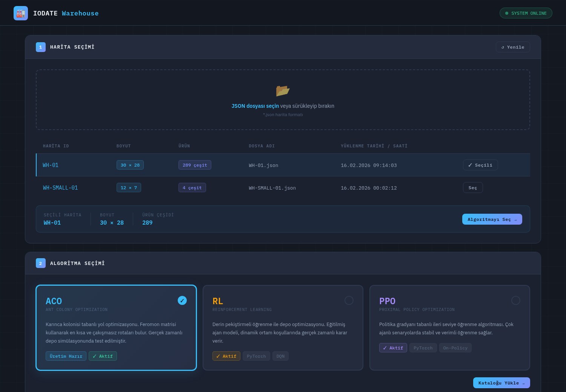The image size is (566, 392).
Task: Click the Aktif tag on PPO card
Action: coord(393,348)
